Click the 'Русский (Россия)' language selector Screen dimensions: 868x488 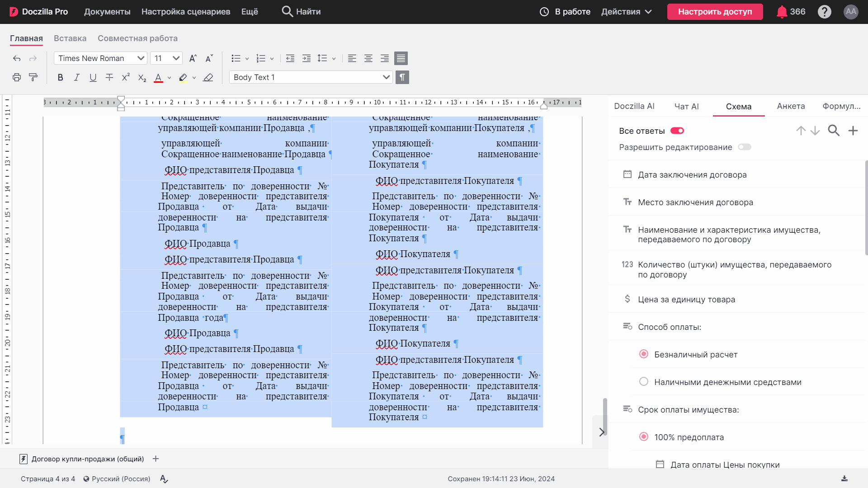[117, 479]
